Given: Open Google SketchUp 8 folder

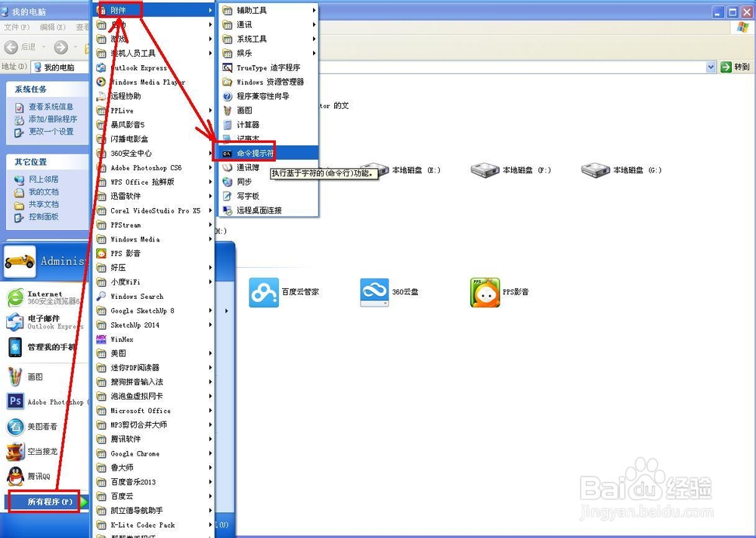Looking at the screenshot, I should point(154,311).
